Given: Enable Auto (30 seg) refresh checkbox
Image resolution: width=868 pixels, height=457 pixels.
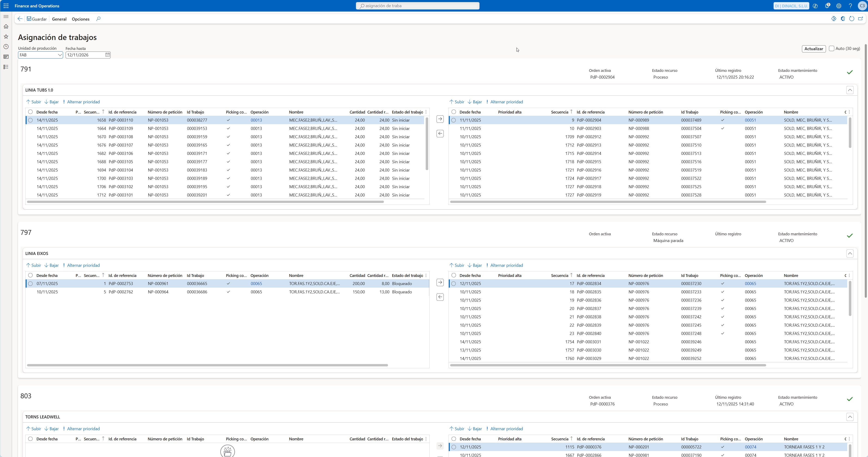Looking at the screenshot, I should (832, 49).
